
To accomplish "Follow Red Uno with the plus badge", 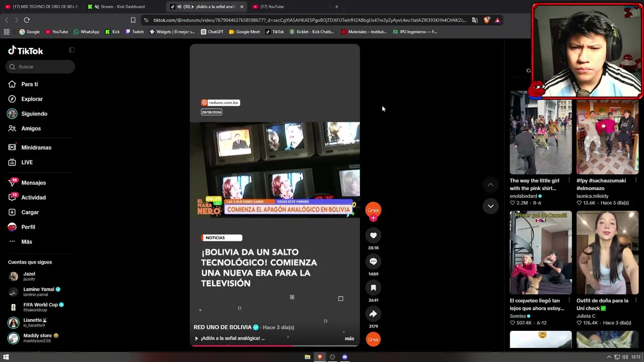I will pos(373,218).
